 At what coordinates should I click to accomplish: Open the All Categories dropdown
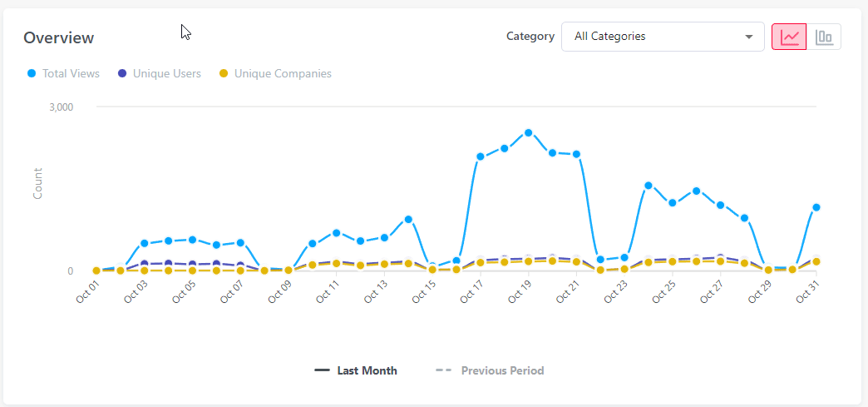662,37
